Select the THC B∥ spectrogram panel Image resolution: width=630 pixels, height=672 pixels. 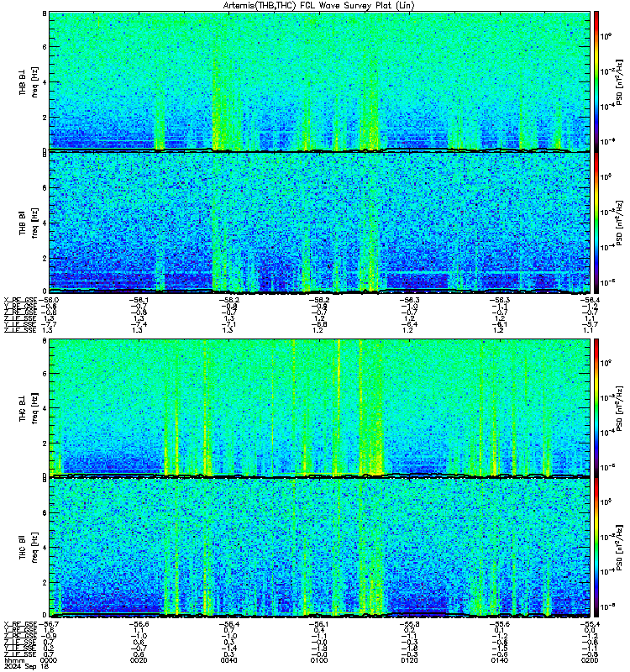(319, 548)
